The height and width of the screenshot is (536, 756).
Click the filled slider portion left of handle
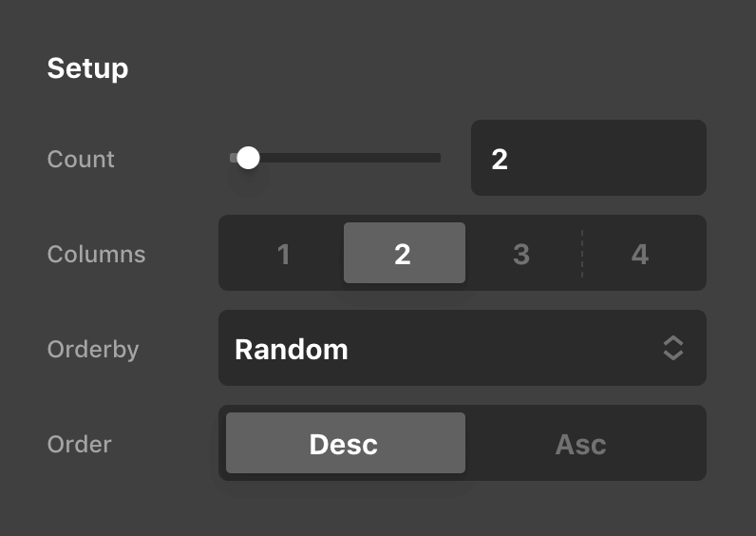(x=233, y=158)
